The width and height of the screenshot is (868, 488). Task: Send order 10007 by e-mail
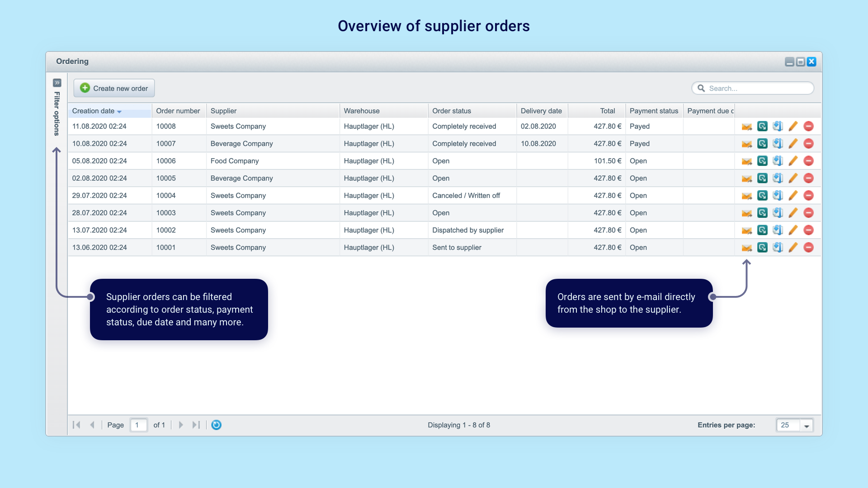coord(747,144)
